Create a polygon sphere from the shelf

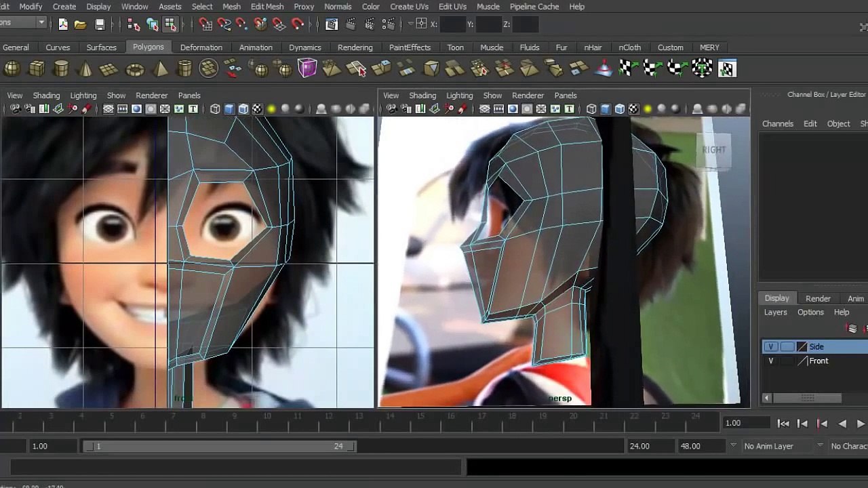(x=12, y=68)
